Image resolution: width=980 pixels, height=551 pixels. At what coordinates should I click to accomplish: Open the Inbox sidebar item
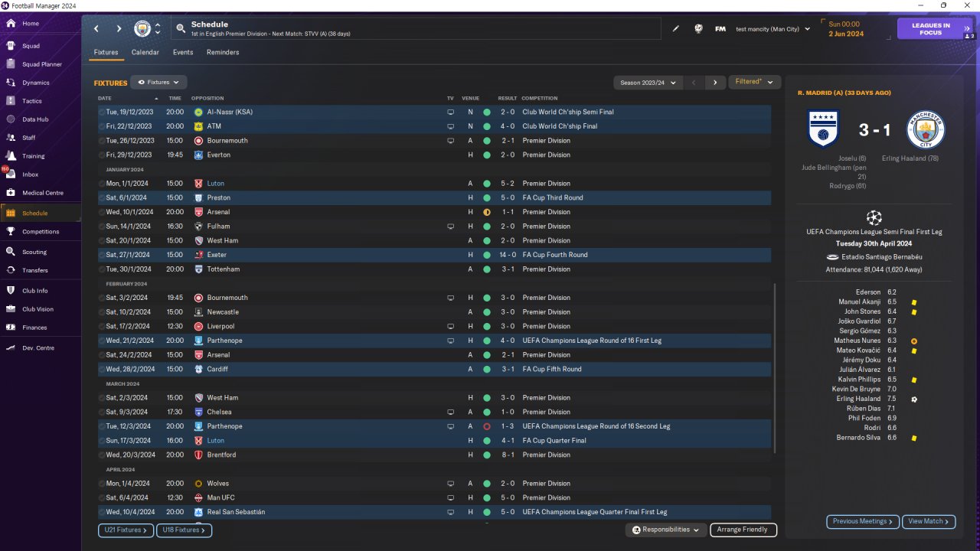coord(40,174)
